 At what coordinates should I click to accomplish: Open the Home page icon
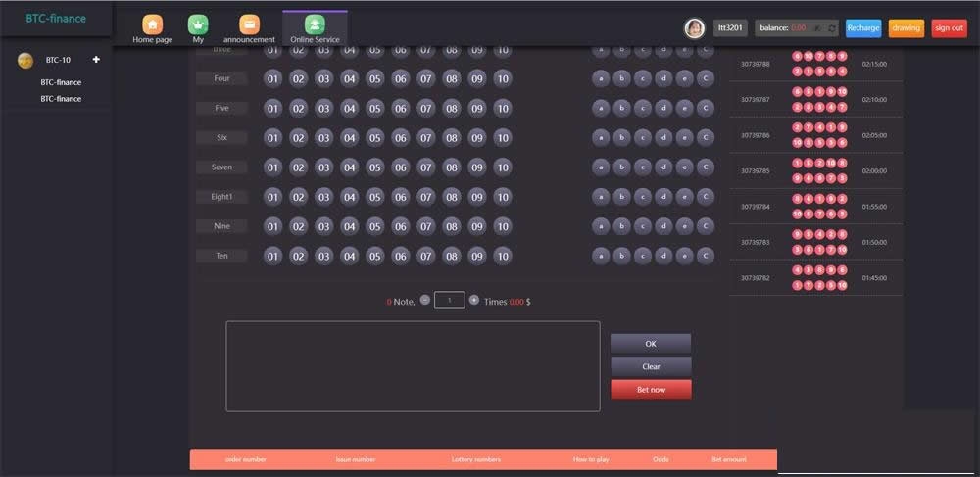point(153,24)
